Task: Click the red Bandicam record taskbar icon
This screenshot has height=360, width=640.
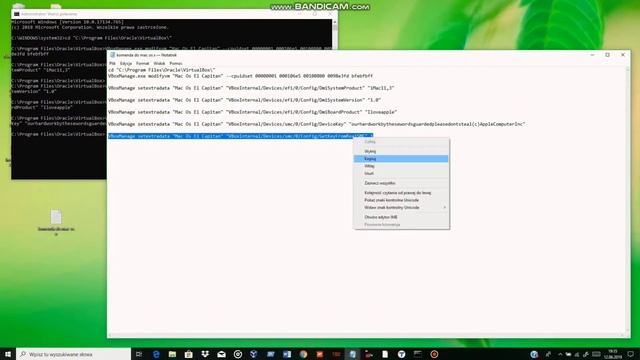Action: click(x=434, y=354)
